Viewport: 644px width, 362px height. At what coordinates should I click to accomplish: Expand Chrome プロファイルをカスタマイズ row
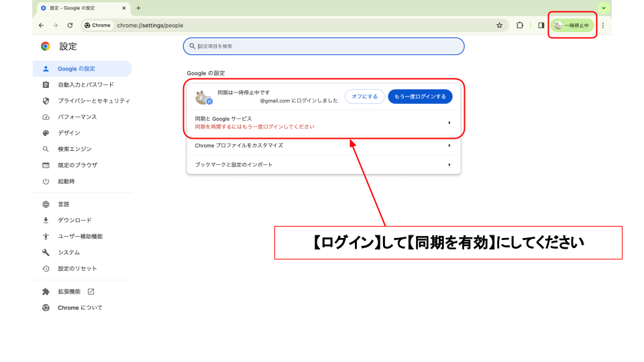pos(323,145)
